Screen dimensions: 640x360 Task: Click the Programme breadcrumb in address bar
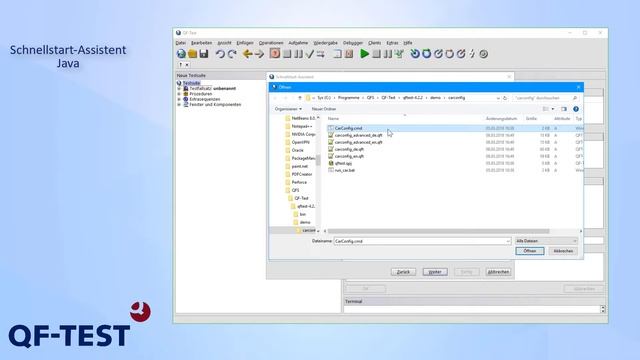coord(348,98)
